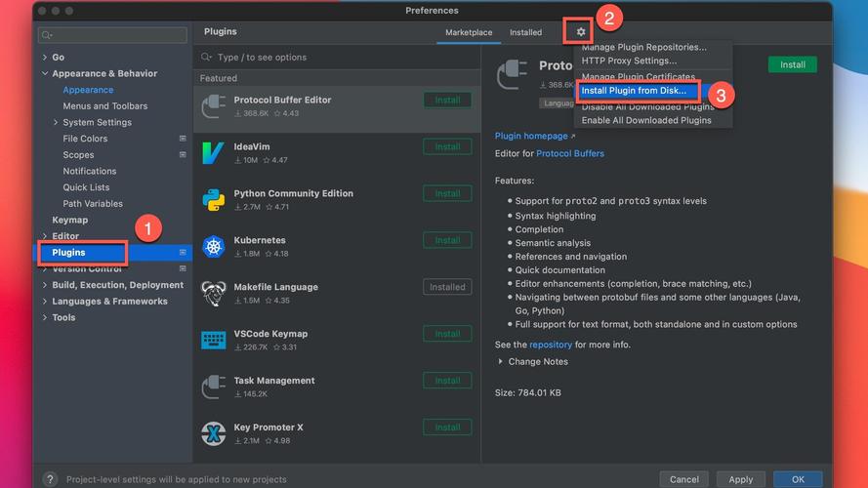Click the project-level icon beside Version Control
The height and width of the screenshot is (488, 868).
click(x=183, y=268)
